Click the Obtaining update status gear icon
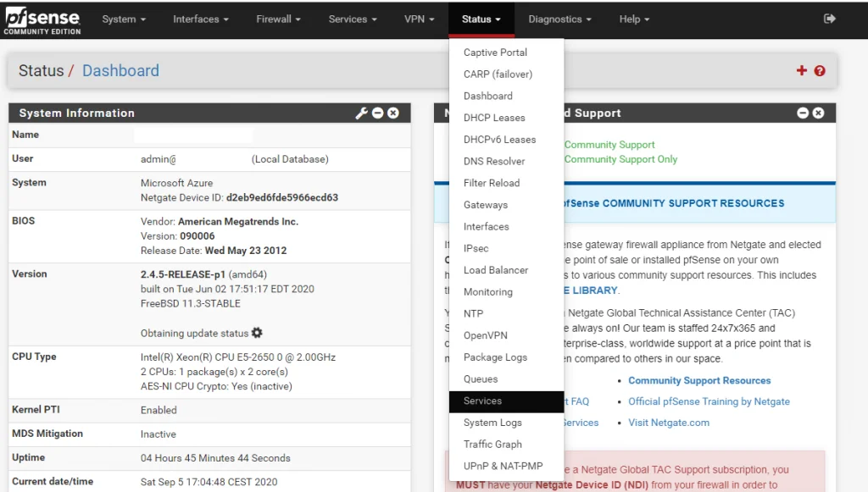This screenshot has height=492, width=868. [257, 333]
